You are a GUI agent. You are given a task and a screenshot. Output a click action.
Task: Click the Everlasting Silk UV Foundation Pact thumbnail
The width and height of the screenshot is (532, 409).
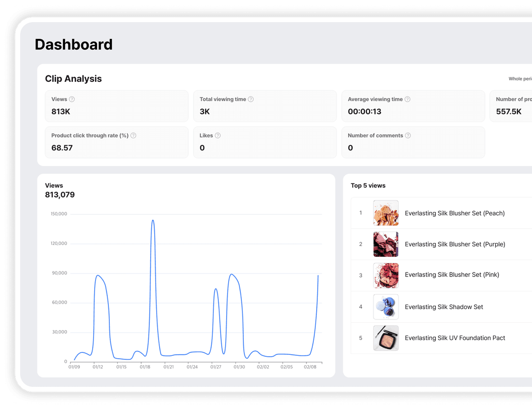386,338
